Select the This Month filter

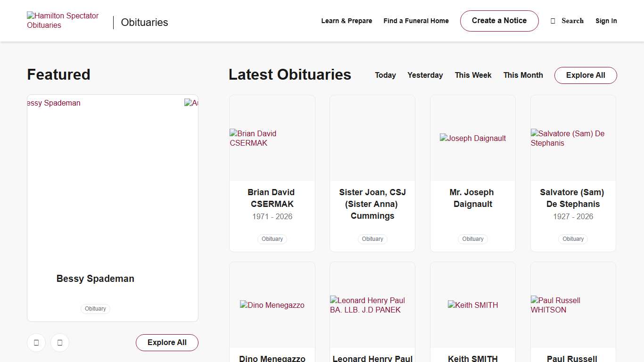pyautogui.click(x=523, y=75)
